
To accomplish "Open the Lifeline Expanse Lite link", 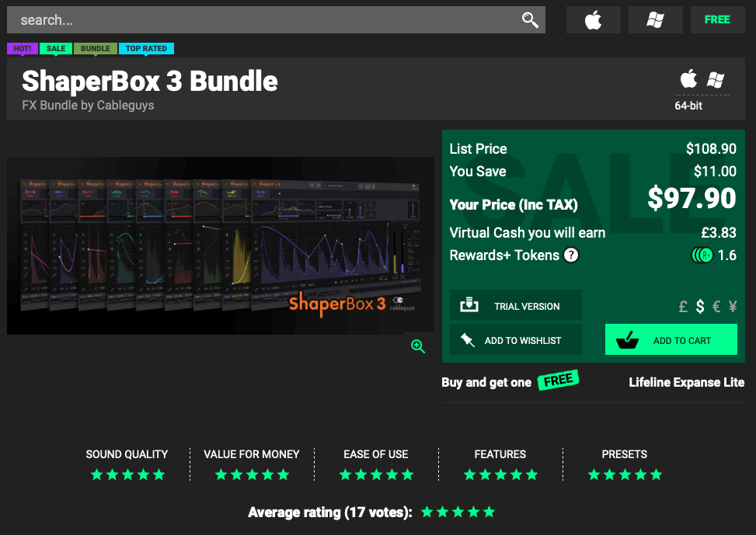I will pyautogui.click(x=687, y=382).
